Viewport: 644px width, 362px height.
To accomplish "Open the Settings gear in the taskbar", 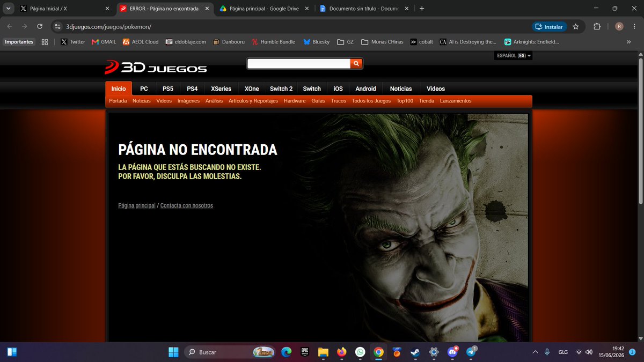I will [434, 352].
